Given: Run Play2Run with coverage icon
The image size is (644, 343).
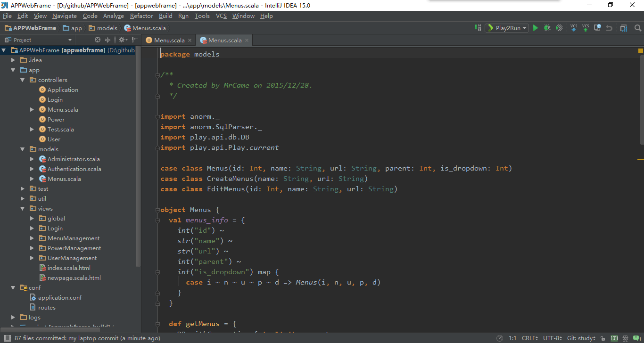Looking at the screenshot, I should (x=559, y=28).
